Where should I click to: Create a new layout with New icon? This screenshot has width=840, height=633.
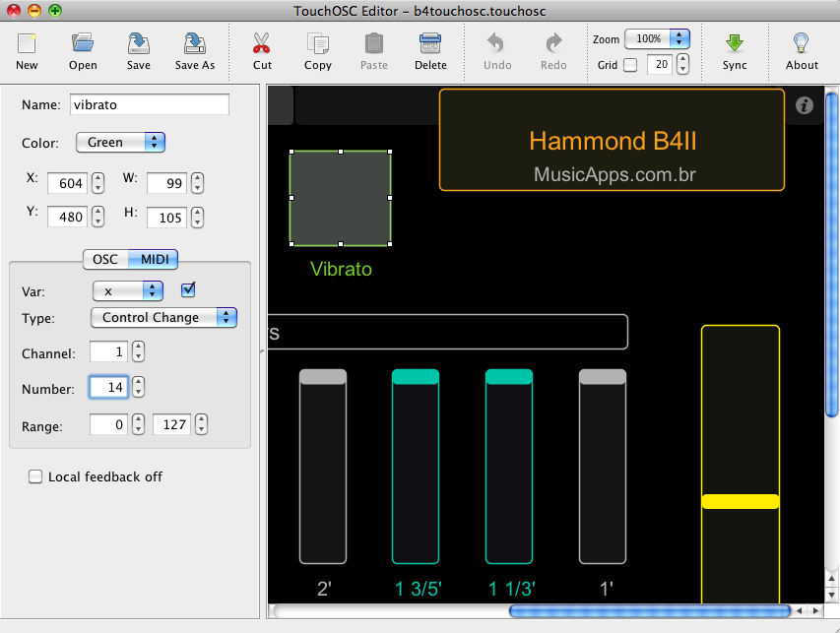click(27, 44)
